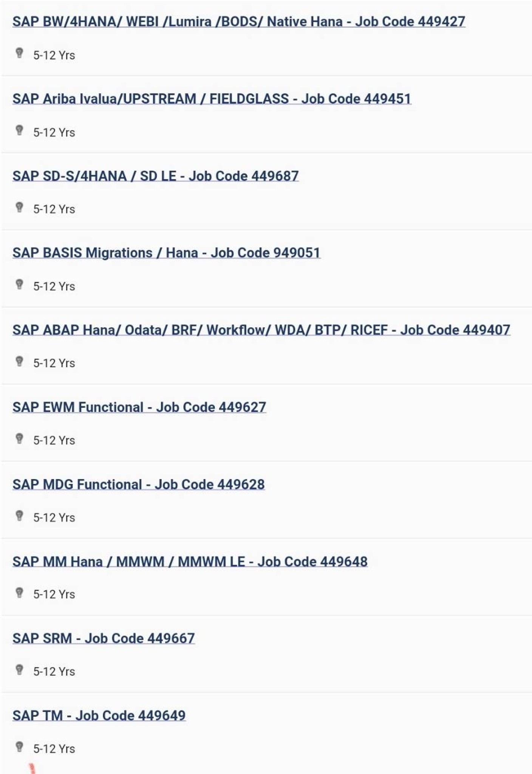This screenshot has height=774, width=532.
Task: Click experience bulb icon under SAP BASIS job
Action: click(19, 284)
